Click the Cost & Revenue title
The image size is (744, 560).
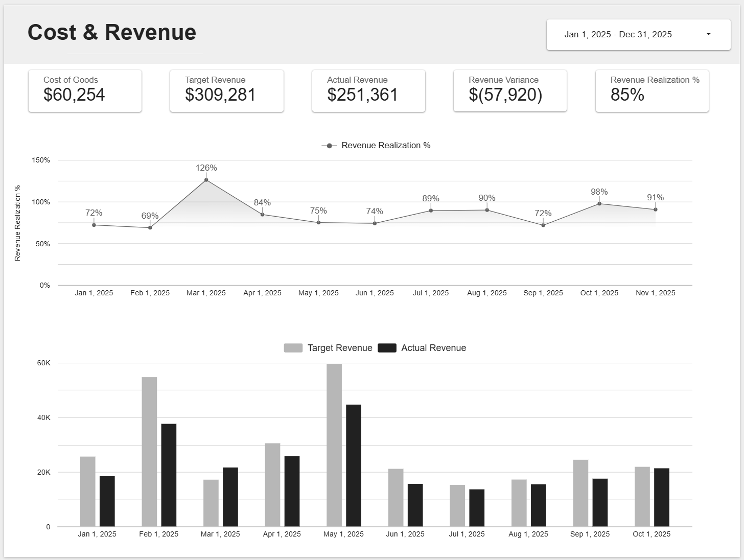click(x=111, y=32)
